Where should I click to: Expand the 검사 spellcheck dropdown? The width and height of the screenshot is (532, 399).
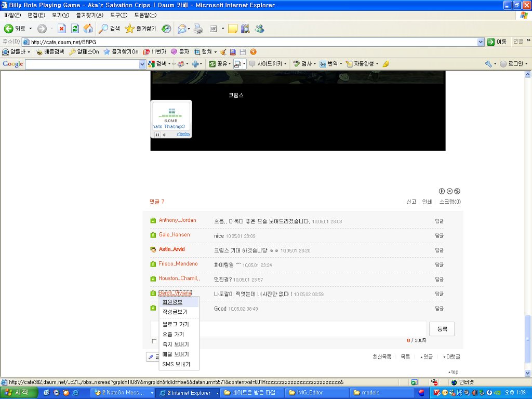tap(314, 64)
